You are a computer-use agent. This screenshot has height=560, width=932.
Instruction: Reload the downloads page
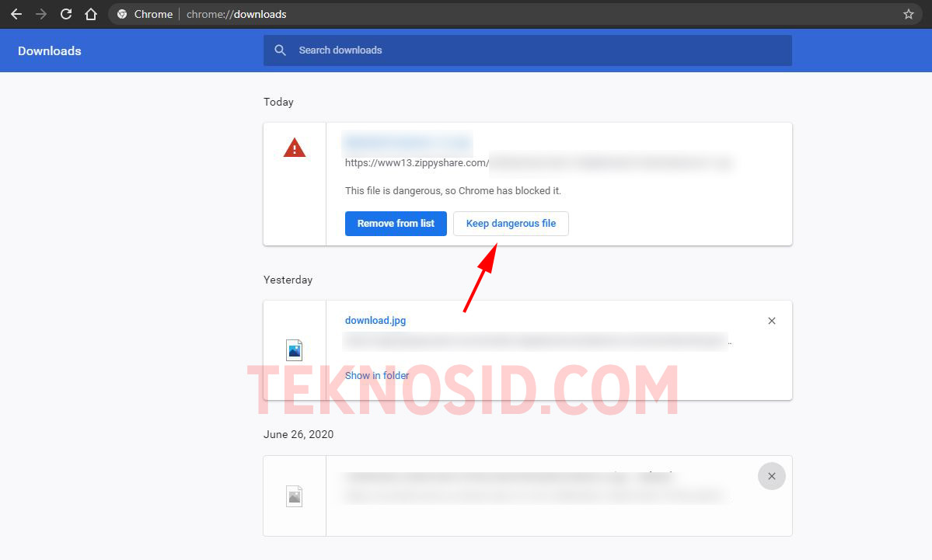(x=66, y=14)
